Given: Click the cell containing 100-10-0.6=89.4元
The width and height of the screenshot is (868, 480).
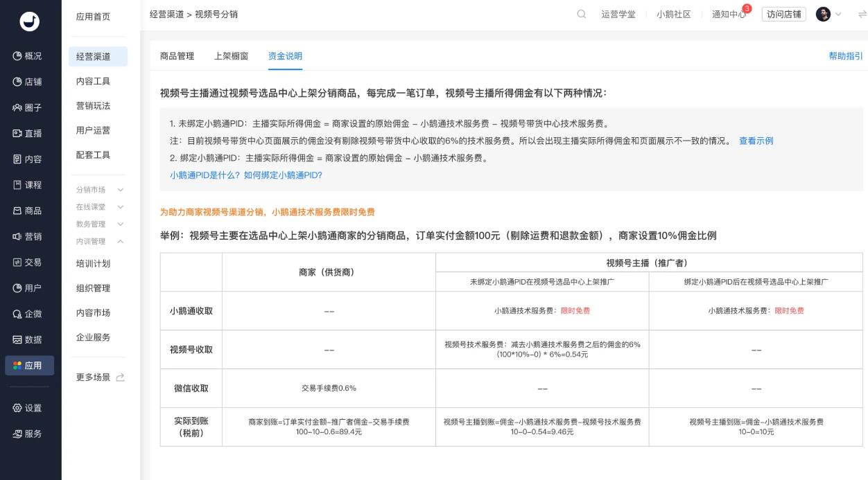Looking at the screenshot, I should [x=329, y=427].
